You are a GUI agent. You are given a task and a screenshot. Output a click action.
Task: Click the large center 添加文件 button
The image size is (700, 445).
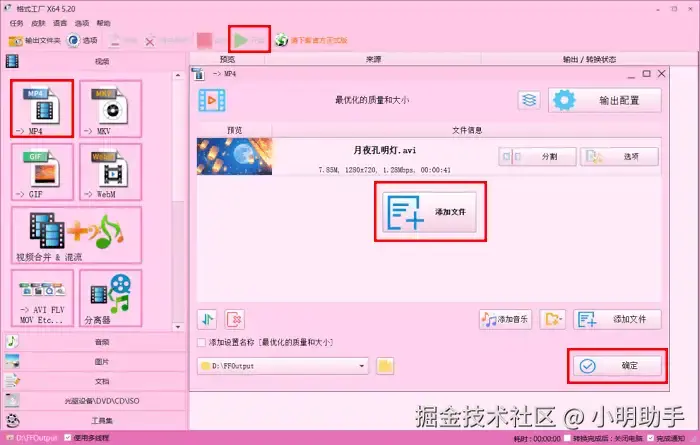[x=429, y=212]
